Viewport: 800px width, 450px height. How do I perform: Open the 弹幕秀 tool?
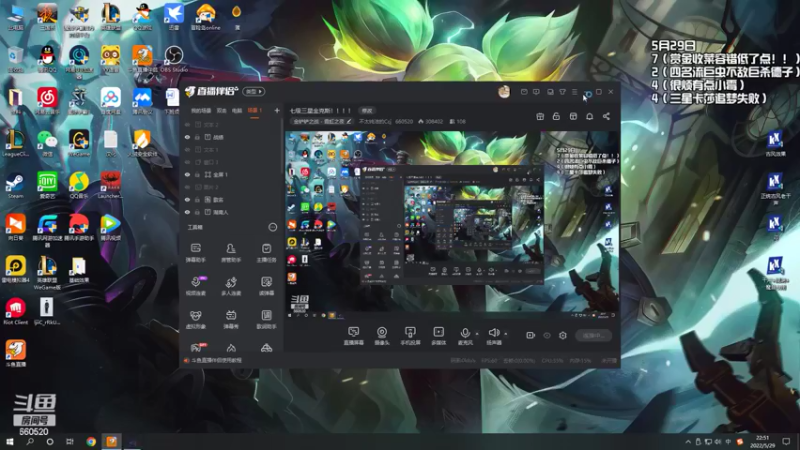pyautogui.click(x=231, y=319)
